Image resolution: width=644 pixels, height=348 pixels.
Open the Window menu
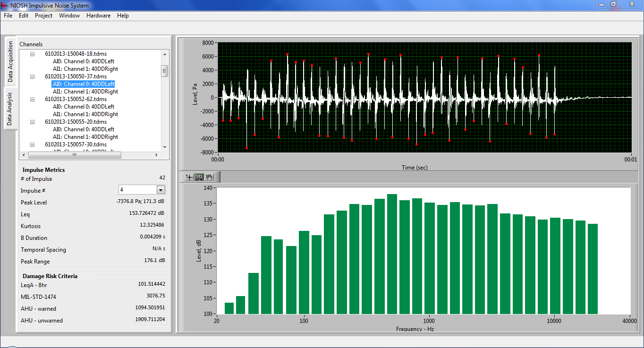click(69, 15)
